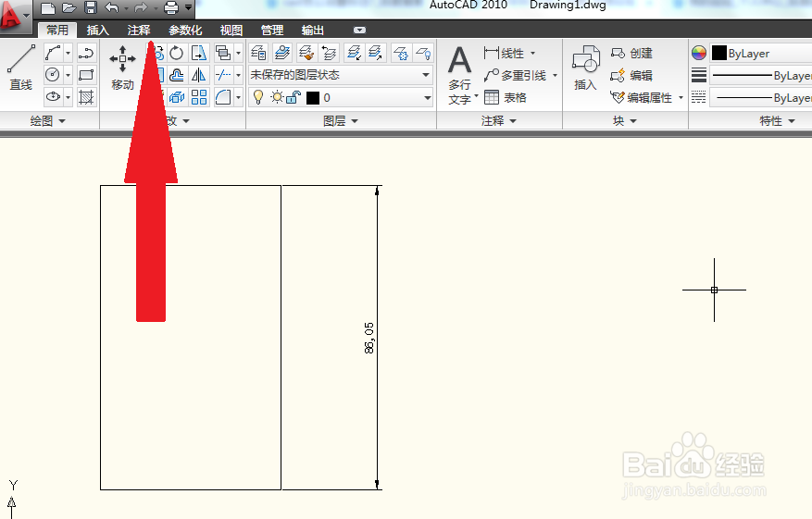Toggle layer 0 on/off lightbulb
This screenshot has width=812, height=519.
pos(258,97)
